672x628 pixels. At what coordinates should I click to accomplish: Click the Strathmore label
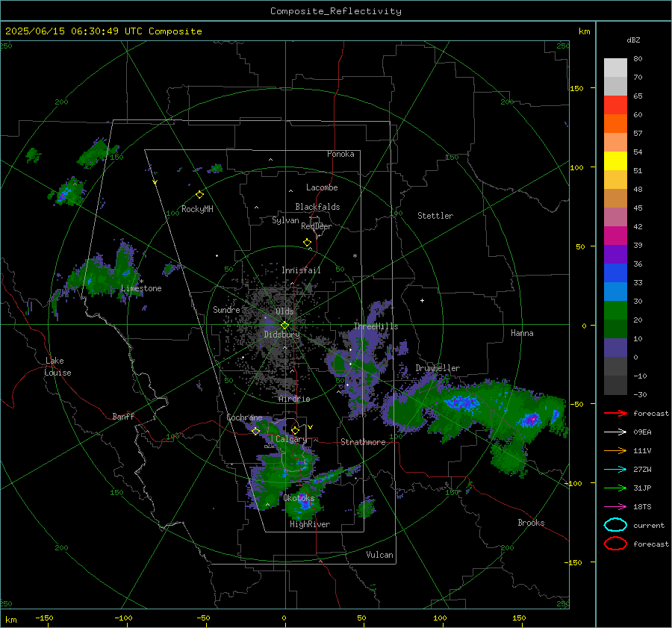click(x=363, y=442)
